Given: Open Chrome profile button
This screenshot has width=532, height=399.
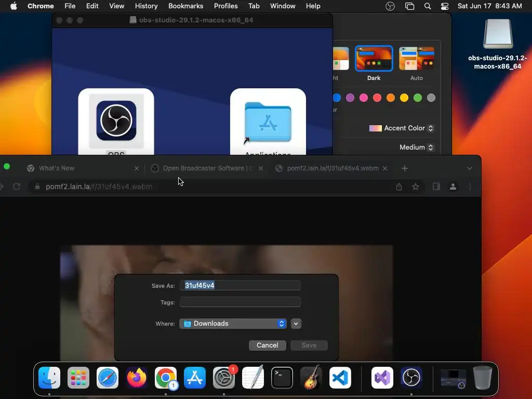Looking at the screenshot, I should click(x=453, y=187).
